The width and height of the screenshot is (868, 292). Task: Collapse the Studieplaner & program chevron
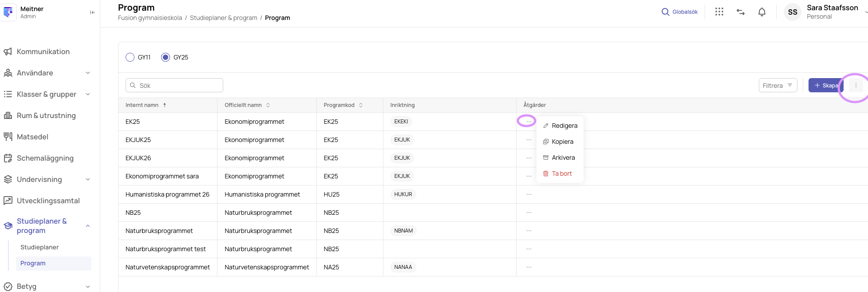pos(88,226)
